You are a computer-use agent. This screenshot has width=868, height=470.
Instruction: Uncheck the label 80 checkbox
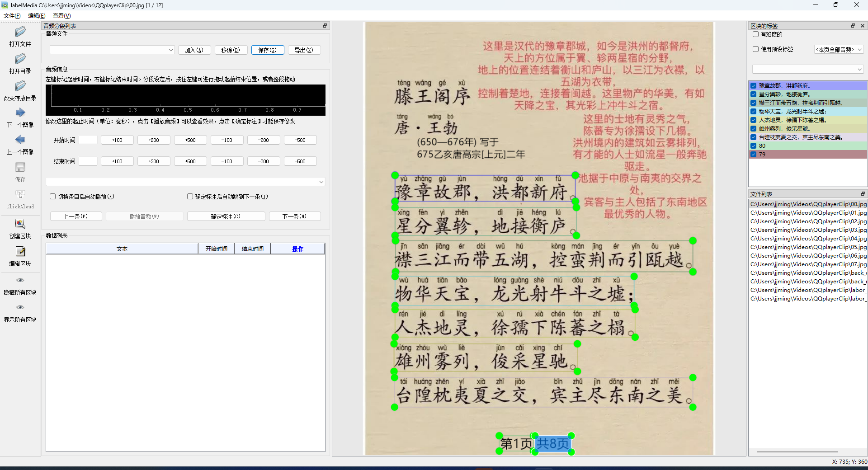click(753, 146)
